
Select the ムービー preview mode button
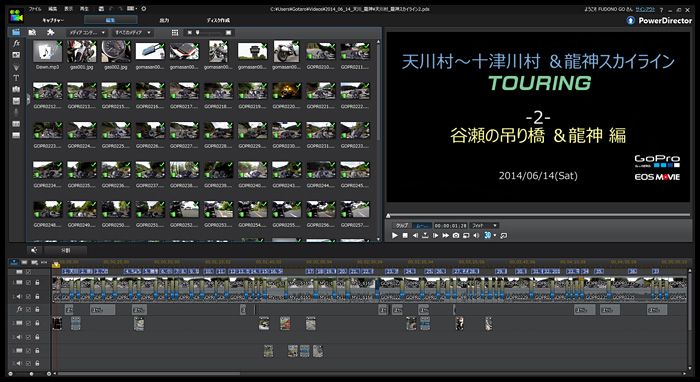422,226
